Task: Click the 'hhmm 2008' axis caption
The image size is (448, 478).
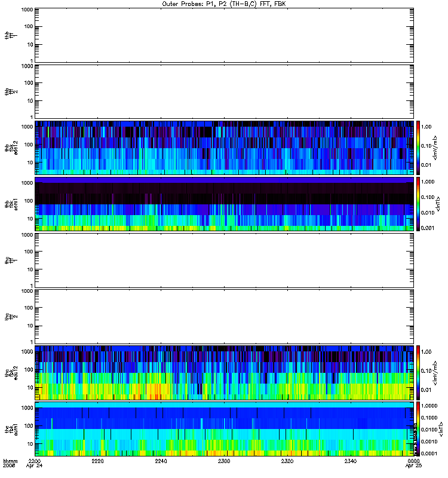Action: tap(10, 464)
